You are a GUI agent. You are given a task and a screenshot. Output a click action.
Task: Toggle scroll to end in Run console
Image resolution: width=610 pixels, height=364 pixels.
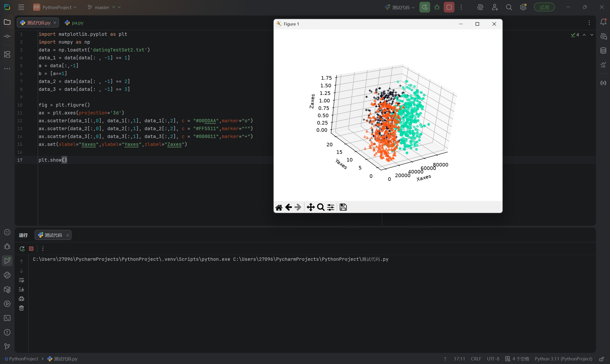tap(21, 289)
